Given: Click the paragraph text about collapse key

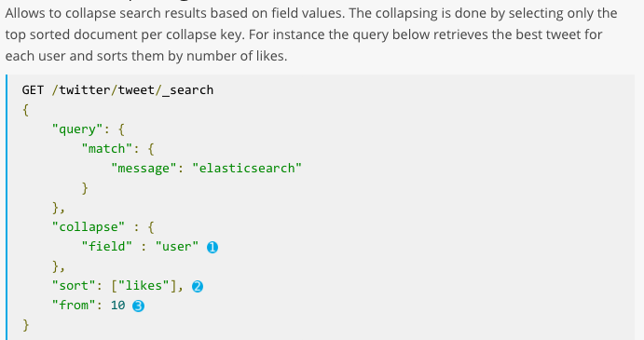Looking at the screenshot, I should coord(311,34).
